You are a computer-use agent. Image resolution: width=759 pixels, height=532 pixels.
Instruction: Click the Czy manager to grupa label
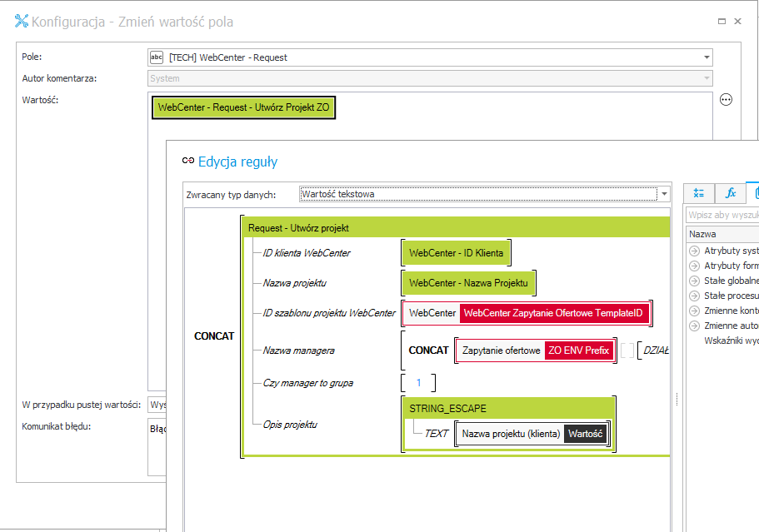click(x=308, y=383)
